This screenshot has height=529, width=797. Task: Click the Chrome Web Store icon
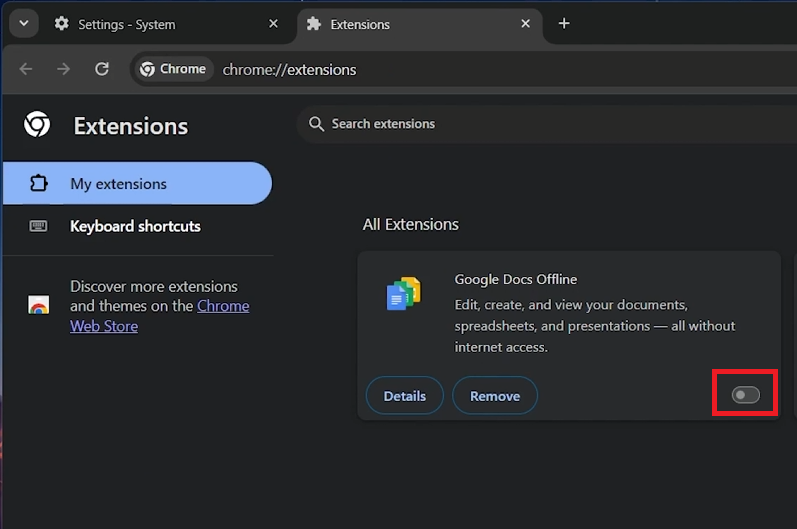(39, 306)
